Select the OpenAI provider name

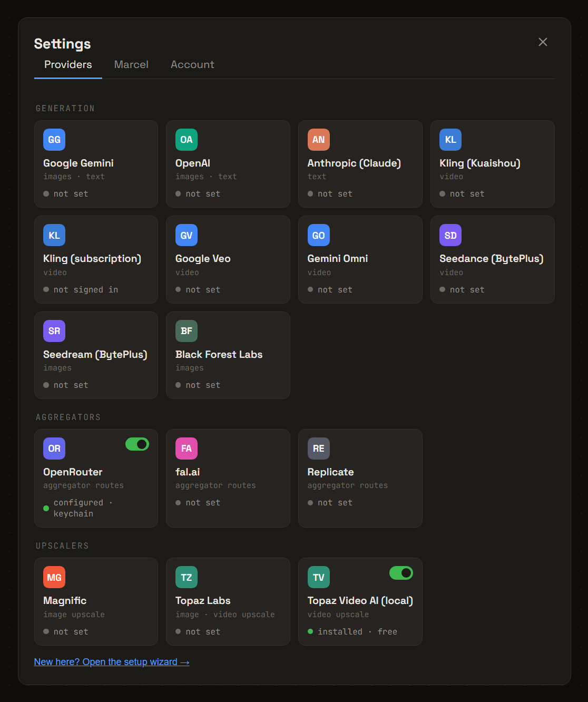tap(193, 163)
